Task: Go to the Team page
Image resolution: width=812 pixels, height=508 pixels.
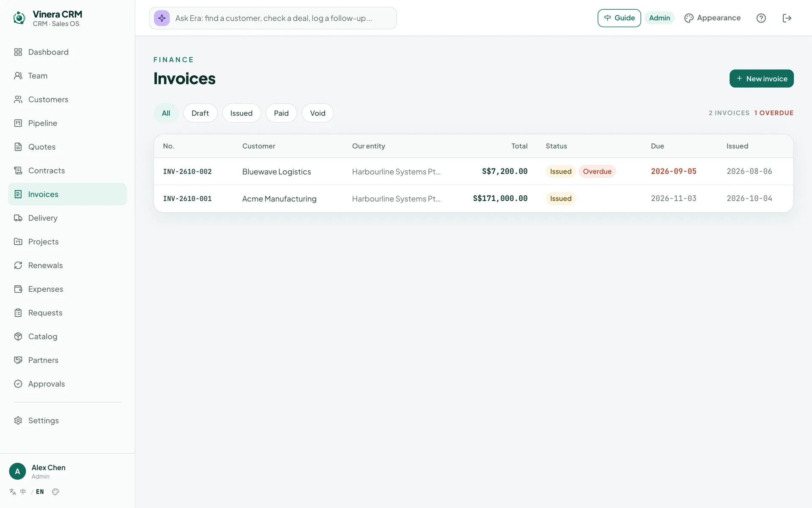Action: point(67,76)
